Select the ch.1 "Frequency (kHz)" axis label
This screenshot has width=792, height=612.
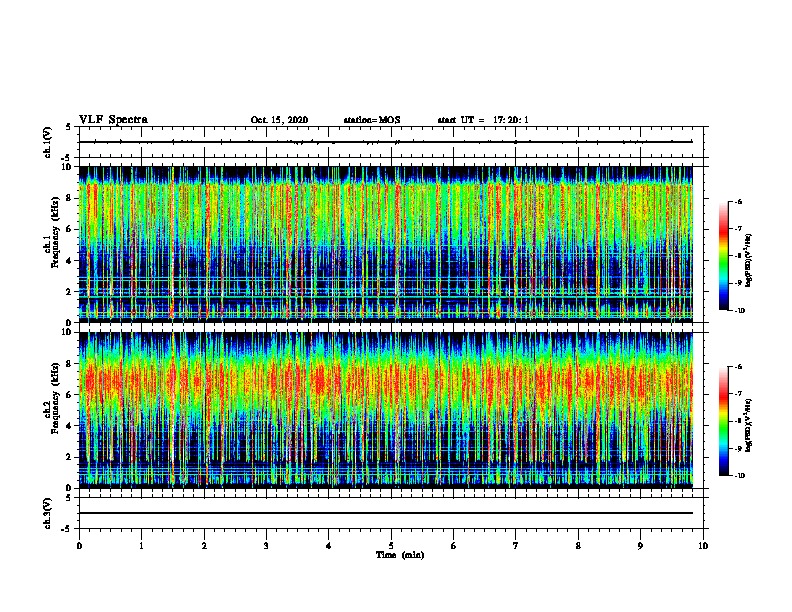click(x=56, y=233)
